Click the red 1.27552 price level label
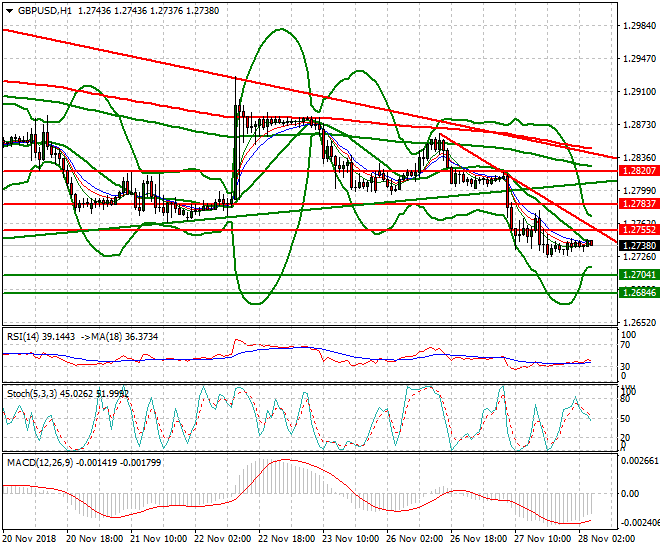This screenshot has height=550, width=660. coord(639,230)
